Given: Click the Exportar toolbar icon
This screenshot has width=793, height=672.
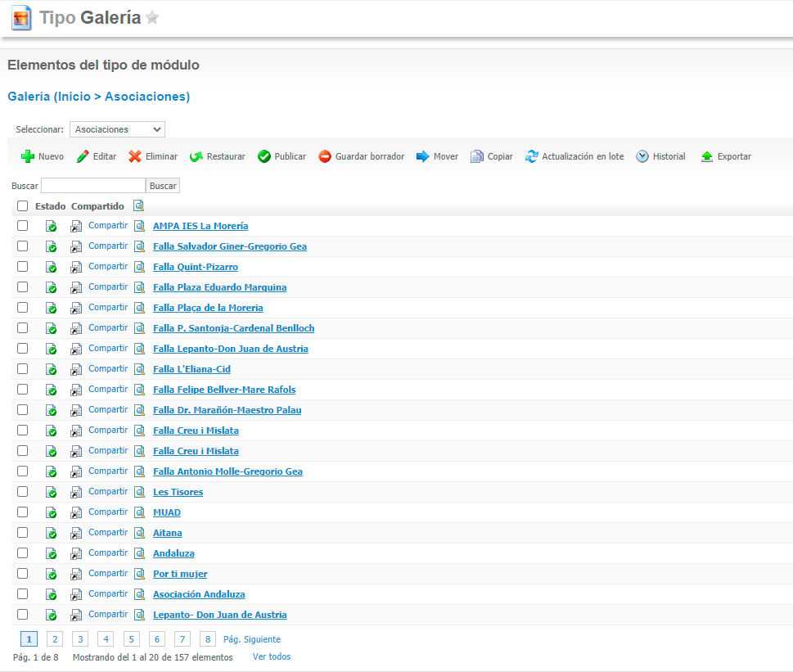Looking at the screenshot, I should pos(707,156).
